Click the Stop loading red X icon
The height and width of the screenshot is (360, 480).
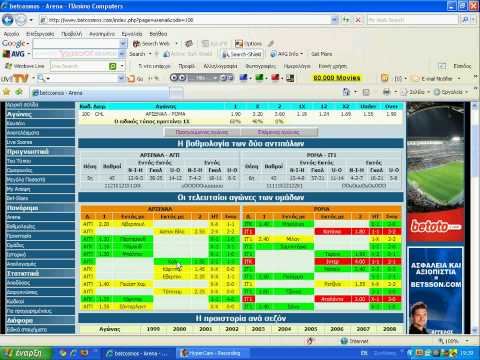[358, 20]
